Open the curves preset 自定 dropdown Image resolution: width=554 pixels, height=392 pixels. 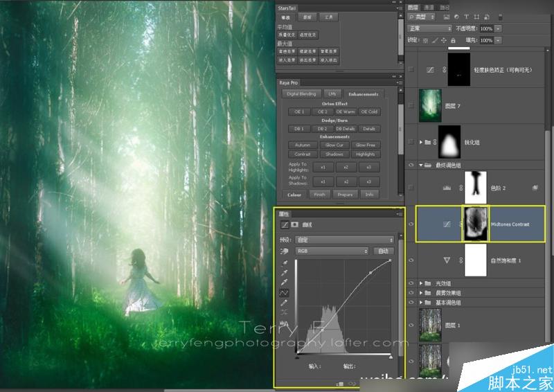[x=344, y=240]
